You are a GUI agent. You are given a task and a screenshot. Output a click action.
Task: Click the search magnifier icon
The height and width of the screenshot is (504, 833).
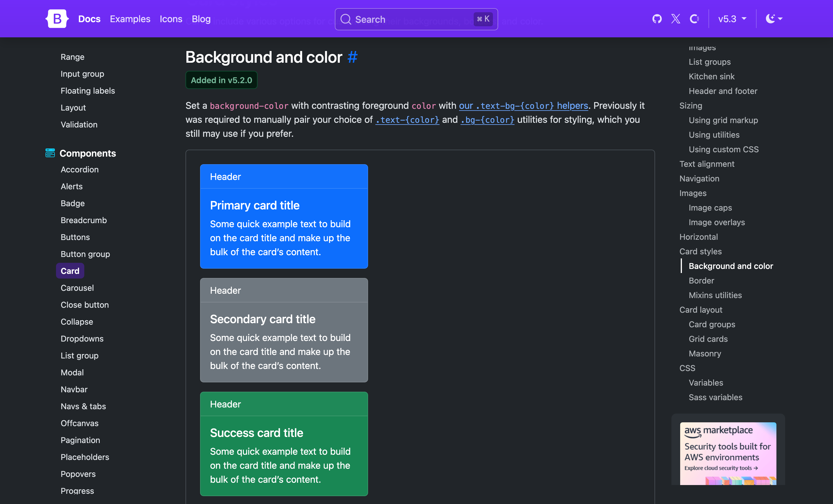346,19
